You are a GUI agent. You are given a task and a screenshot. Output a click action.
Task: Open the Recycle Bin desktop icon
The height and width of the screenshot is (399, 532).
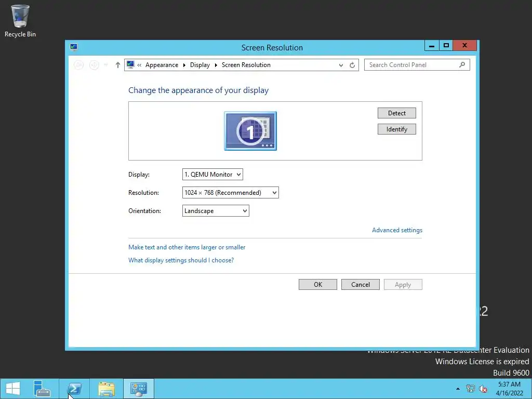click(x=20, y=21)
